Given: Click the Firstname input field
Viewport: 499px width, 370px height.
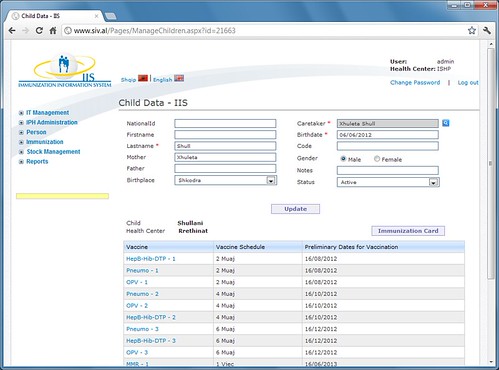Looking at the screenshot, I should [x=225, y=135].
